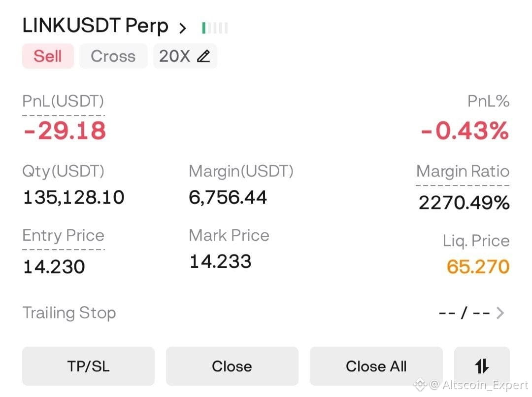Tap the Binance logo watermark icon
Viewport: 532px width, 397px height.
420,385
